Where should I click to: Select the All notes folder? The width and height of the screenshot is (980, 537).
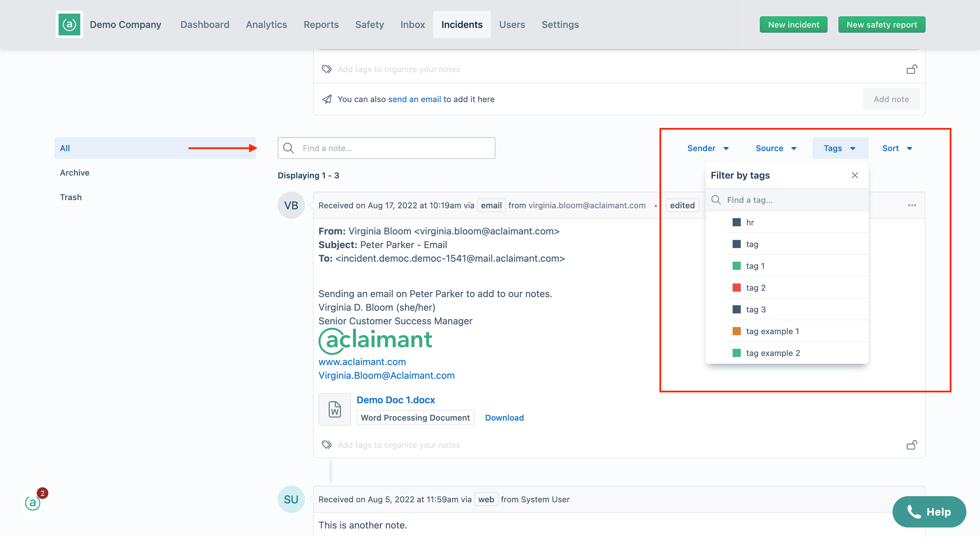[x=155, y=148]
